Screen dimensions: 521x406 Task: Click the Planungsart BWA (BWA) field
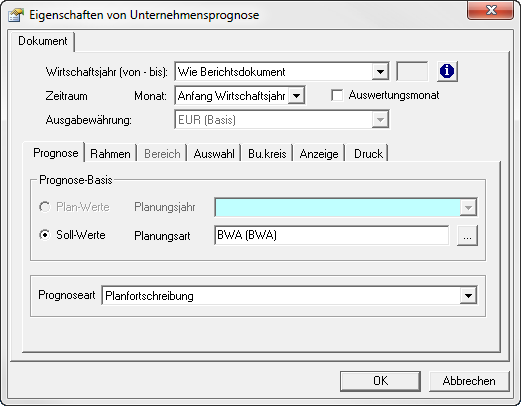coord(332,235)
